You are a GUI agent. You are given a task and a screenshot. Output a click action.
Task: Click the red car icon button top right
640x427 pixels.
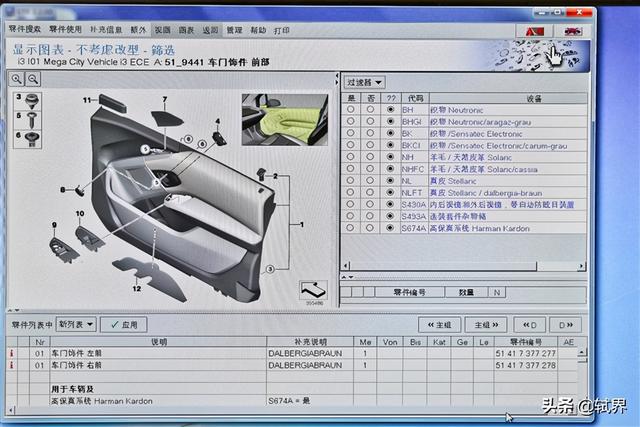tap(573, 31)
